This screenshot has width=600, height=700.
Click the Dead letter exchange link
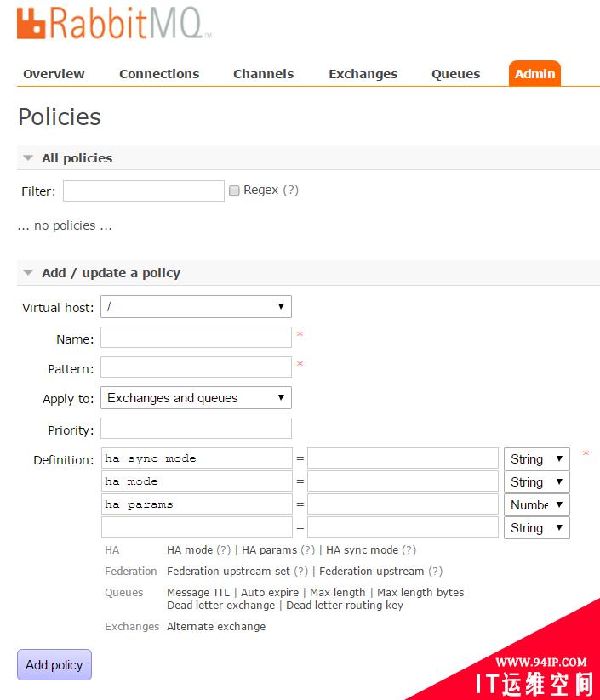(x=220, y=606)
